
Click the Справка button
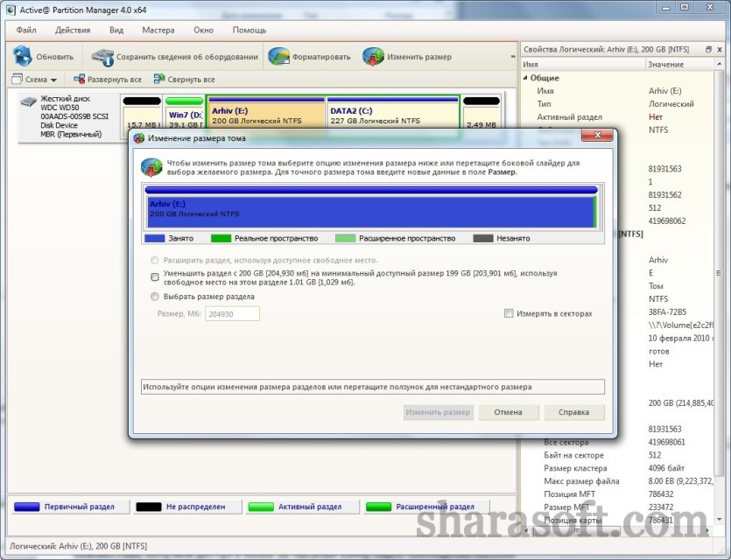click(574, 412)
